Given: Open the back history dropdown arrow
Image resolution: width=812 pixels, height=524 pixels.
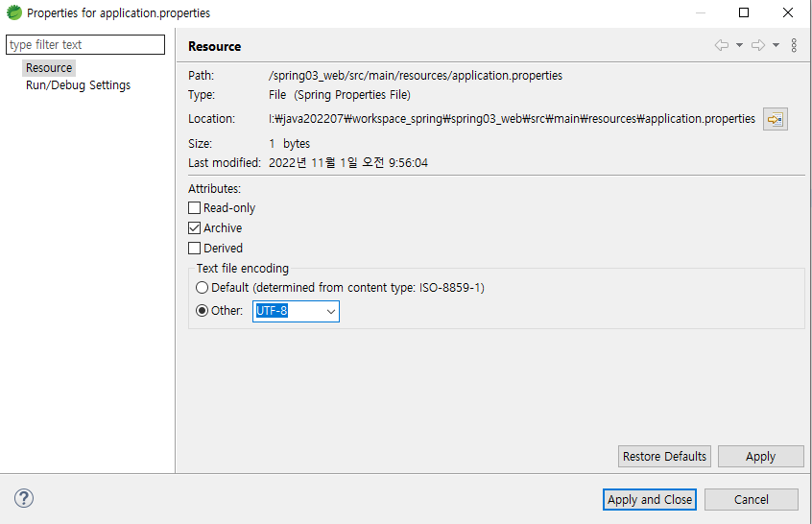Looking at the screenshot, I should pos(739,45).
